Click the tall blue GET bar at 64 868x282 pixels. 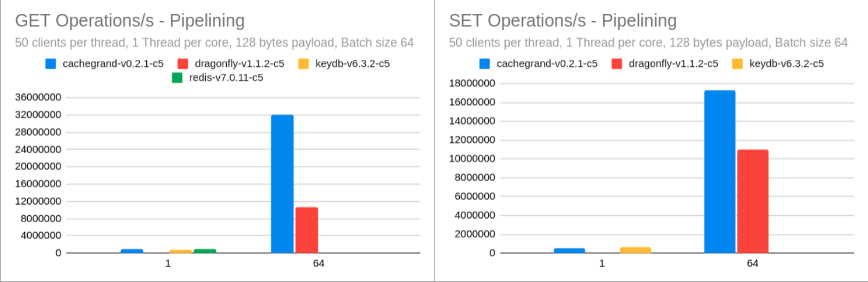click(282, 184)
